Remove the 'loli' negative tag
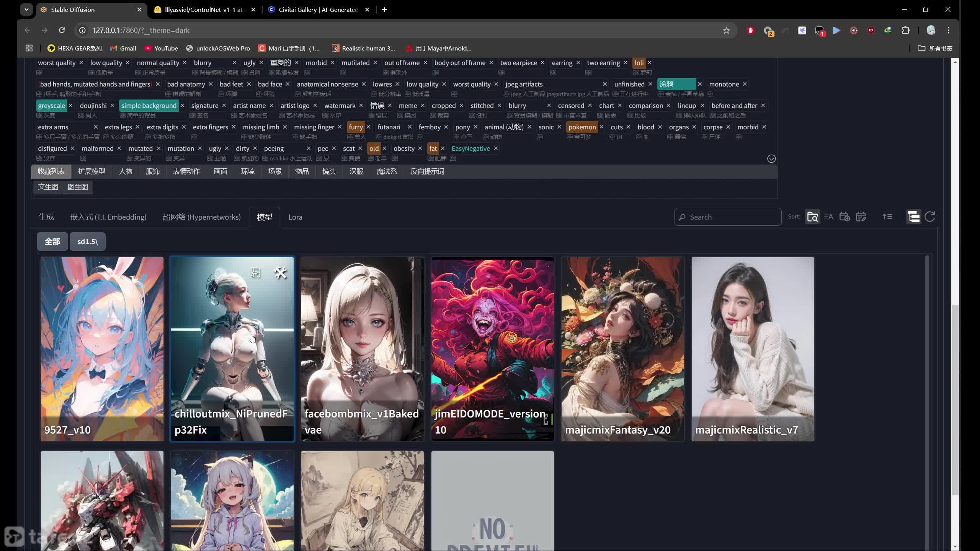 pyautogui.click(x=649, y=63)
